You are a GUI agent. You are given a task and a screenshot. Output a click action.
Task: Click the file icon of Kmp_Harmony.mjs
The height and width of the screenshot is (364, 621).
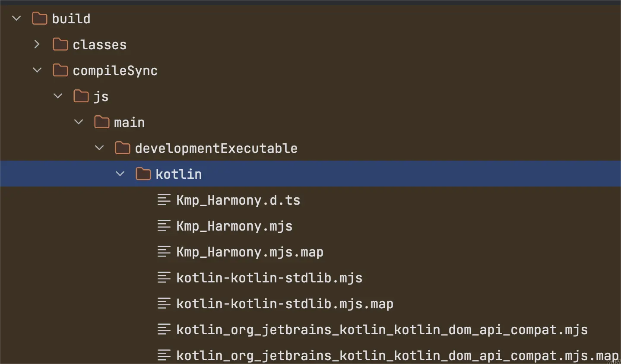coord(164,225)
